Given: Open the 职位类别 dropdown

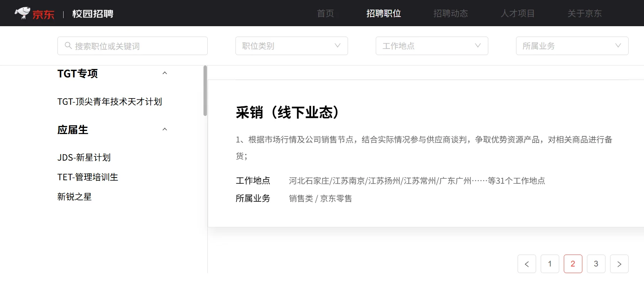Looking at the screenshot, I should (291, 46).
